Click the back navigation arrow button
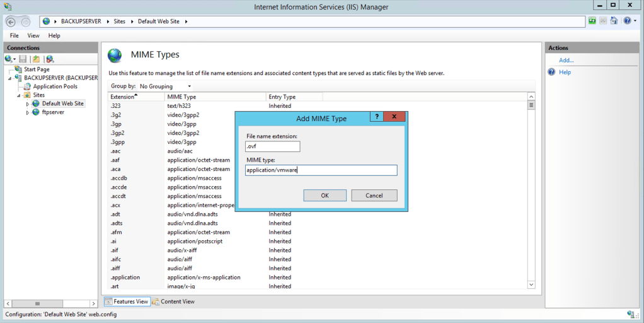Viewport: 644px width, 323px height. coord(10,21)
